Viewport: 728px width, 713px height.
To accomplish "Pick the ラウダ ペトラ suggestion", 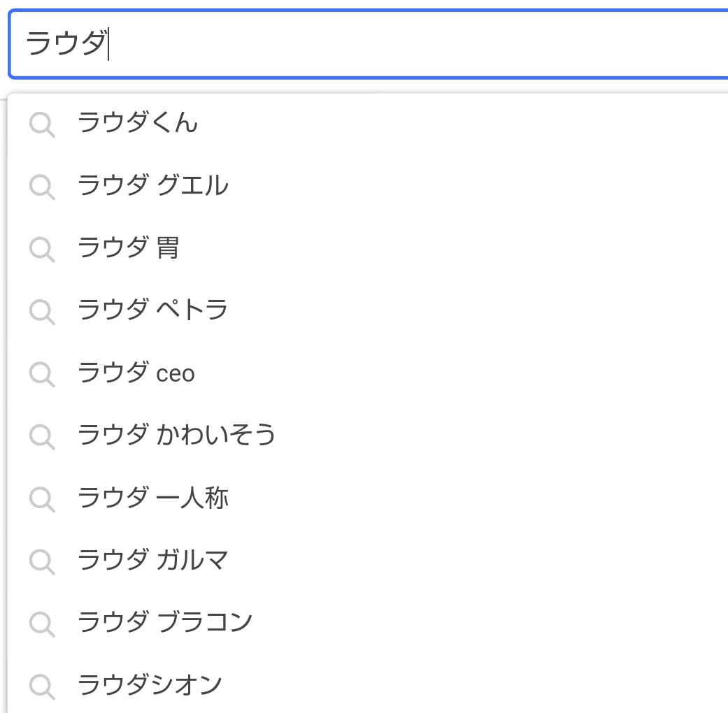I will point(368,310).
